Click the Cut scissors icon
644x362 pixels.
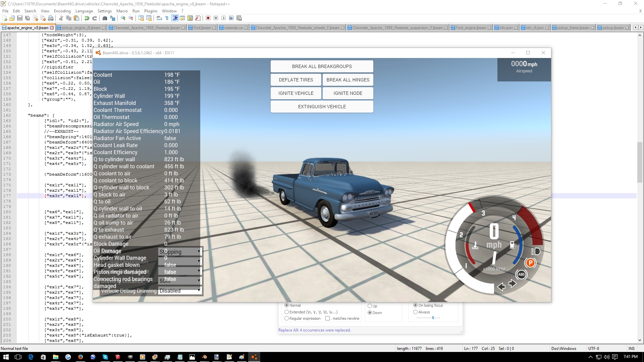click(x=61, y=18)
